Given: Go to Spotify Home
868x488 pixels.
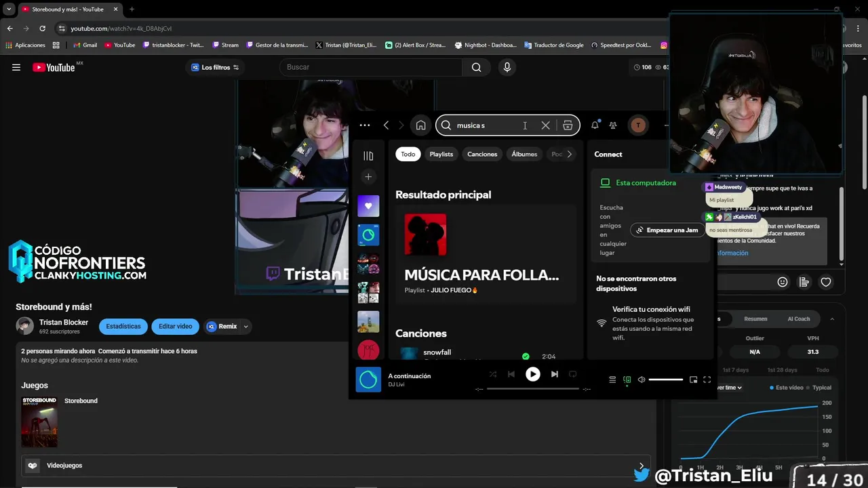Looking at the screenshot, I should 421,125.
